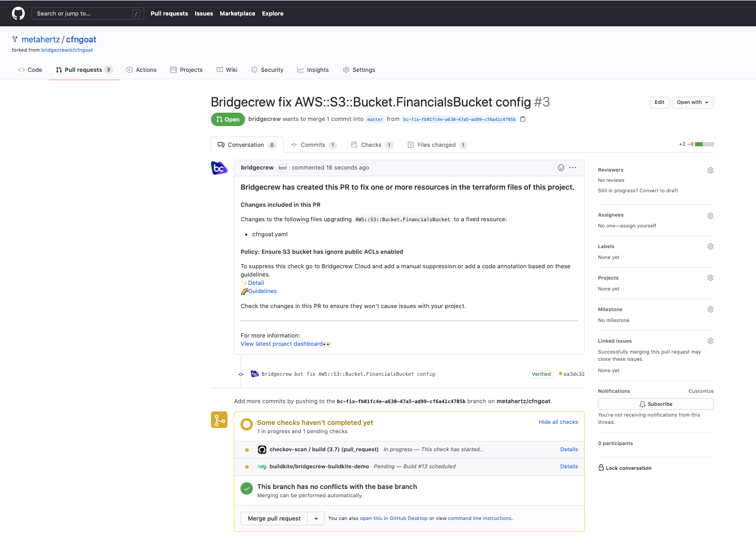This screenshot has width=756, height=536.
Task: Switch to the Code tab
Action: coord(30,70)
